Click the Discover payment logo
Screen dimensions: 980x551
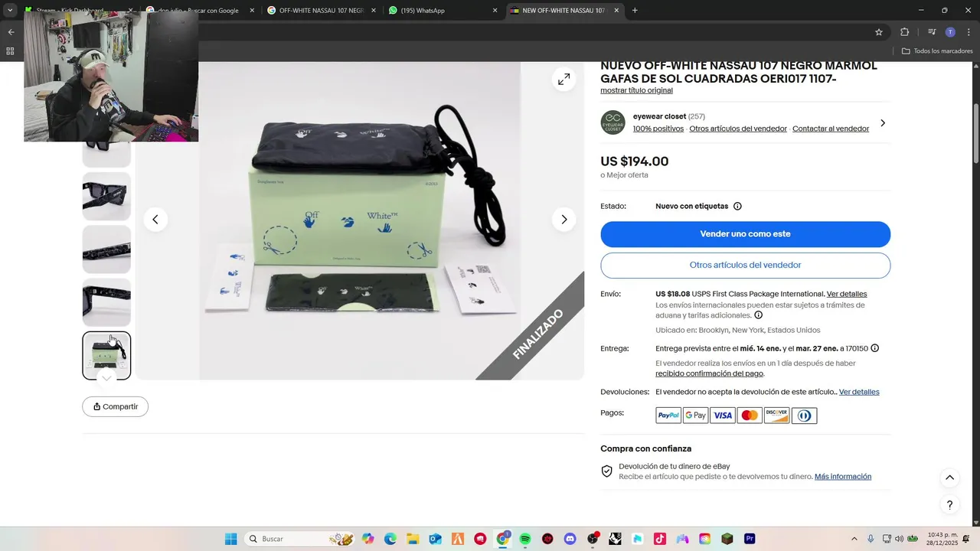pyautogui.click(x=776, y=416)
